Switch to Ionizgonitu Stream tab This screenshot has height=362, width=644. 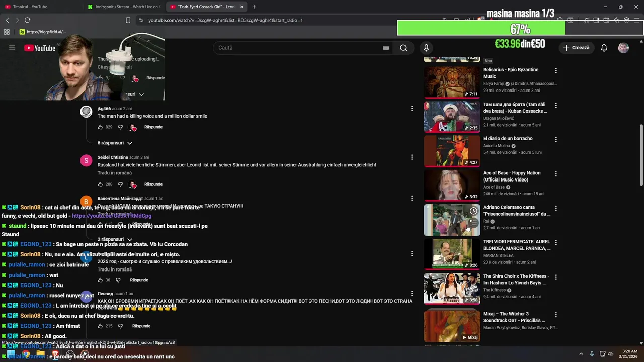click(x=123, y=7)
